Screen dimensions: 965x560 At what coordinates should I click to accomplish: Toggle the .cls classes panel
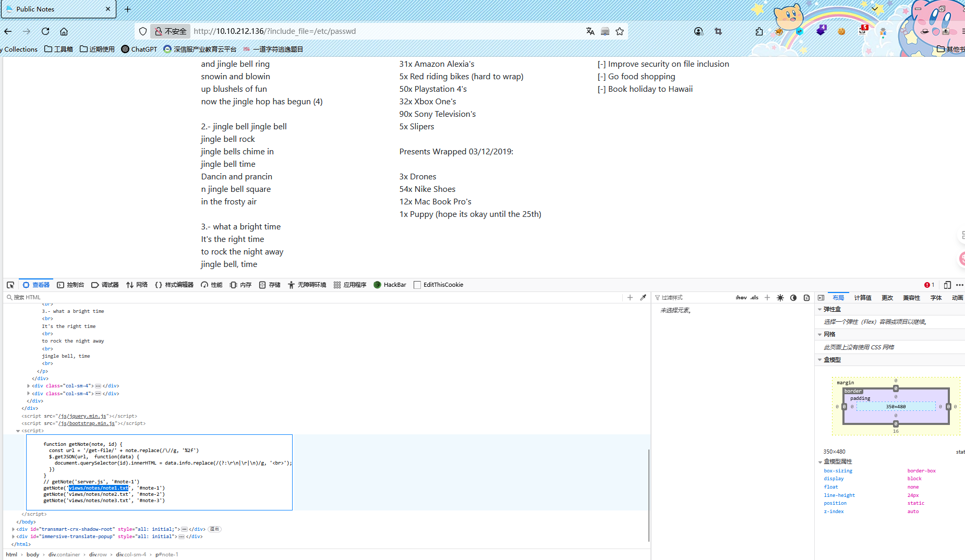pyautogui.click(x=754, y=297)
